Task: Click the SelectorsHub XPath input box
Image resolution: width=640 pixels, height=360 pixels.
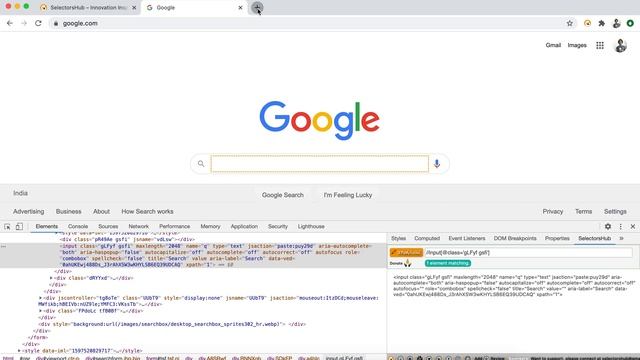Action: point(529,253)
